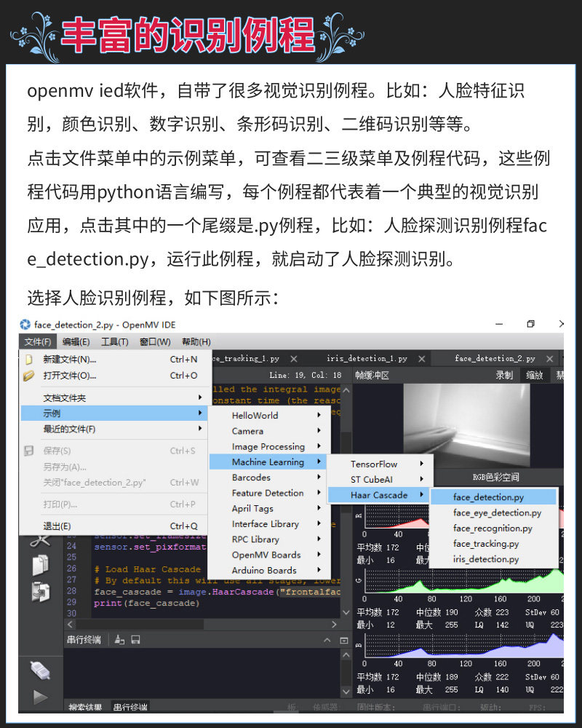582x728 pixels.
Task: Open the Camera examples submenu
Action: 269,431
